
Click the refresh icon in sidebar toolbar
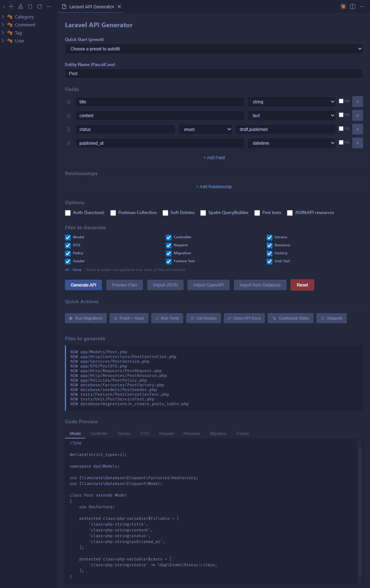click(x=40, y=7)
